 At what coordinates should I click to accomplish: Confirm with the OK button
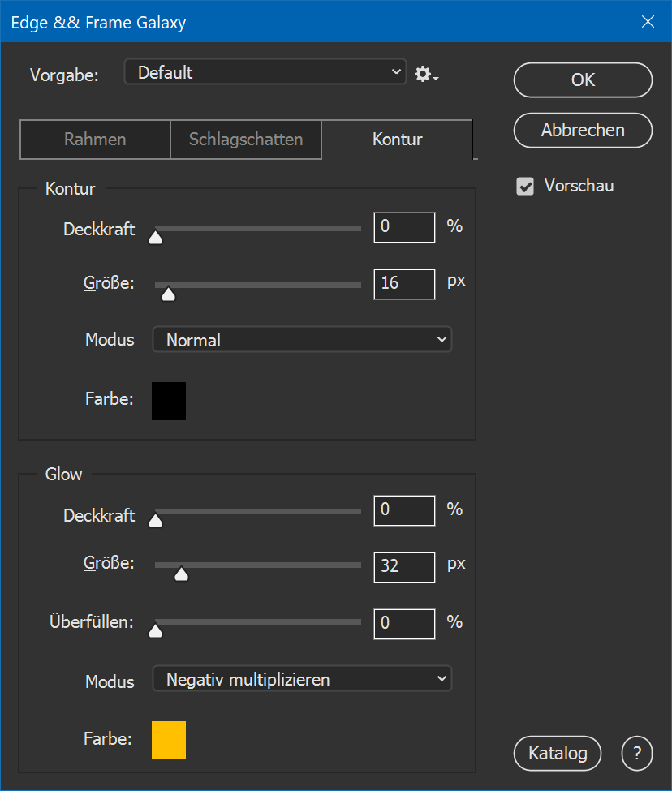tap(583, 80)
